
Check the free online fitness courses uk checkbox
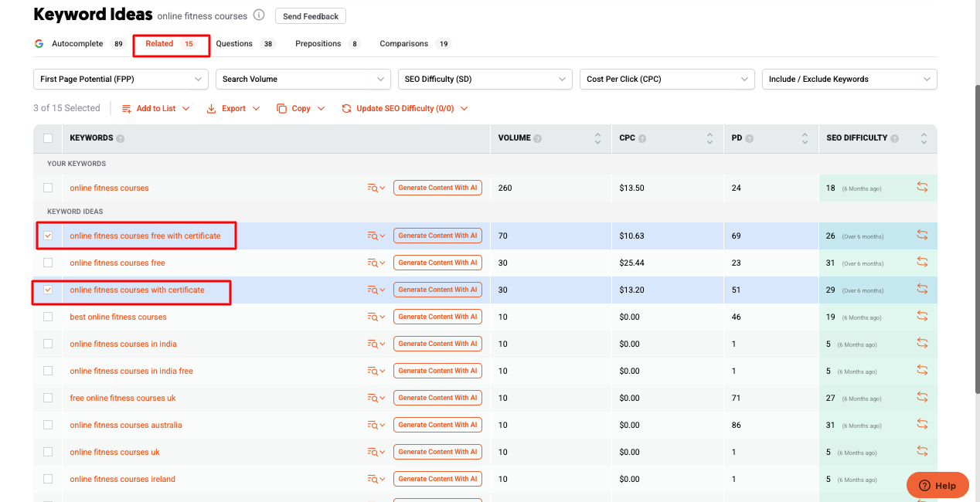click(48, 398)
